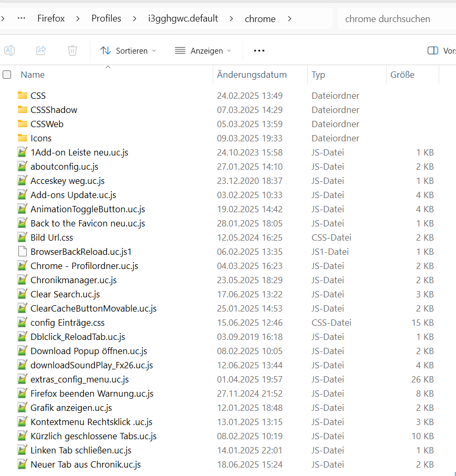Select the file extras_config_menu.uc.js
Screen dimensions: 456x476
(x=79, y=379)
